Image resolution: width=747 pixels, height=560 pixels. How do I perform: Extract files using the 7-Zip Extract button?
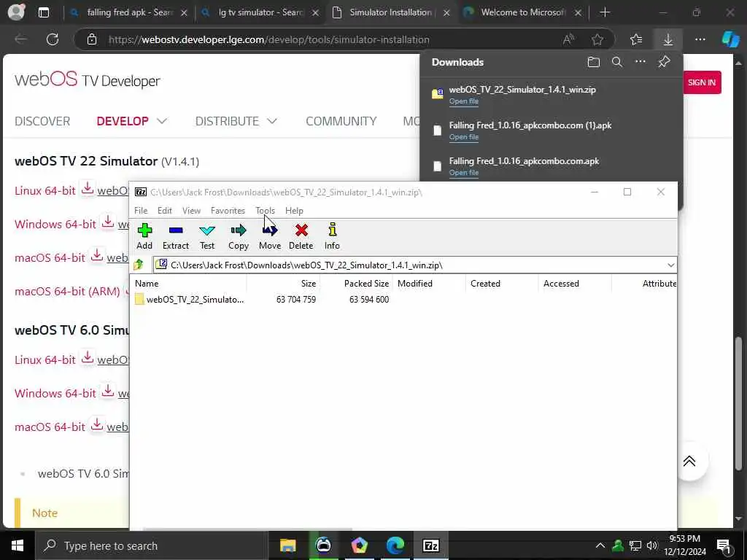[175, 236]
